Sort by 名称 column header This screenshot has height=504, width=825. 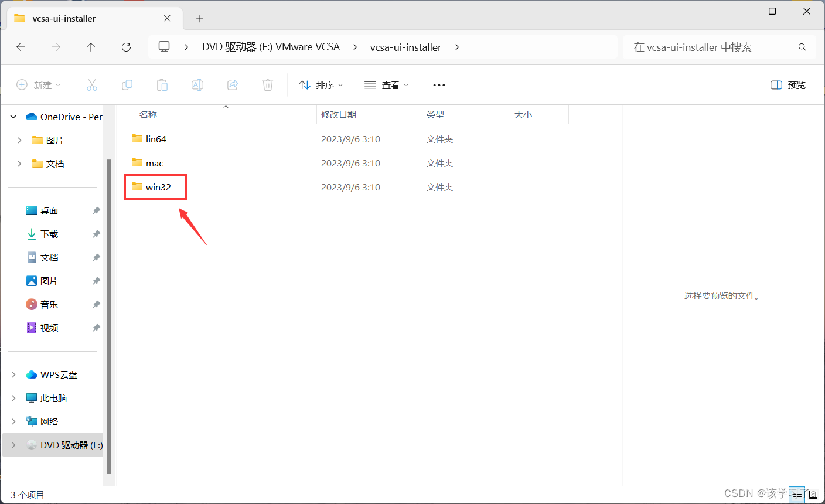pyautogui.click(x=148, y=115)
